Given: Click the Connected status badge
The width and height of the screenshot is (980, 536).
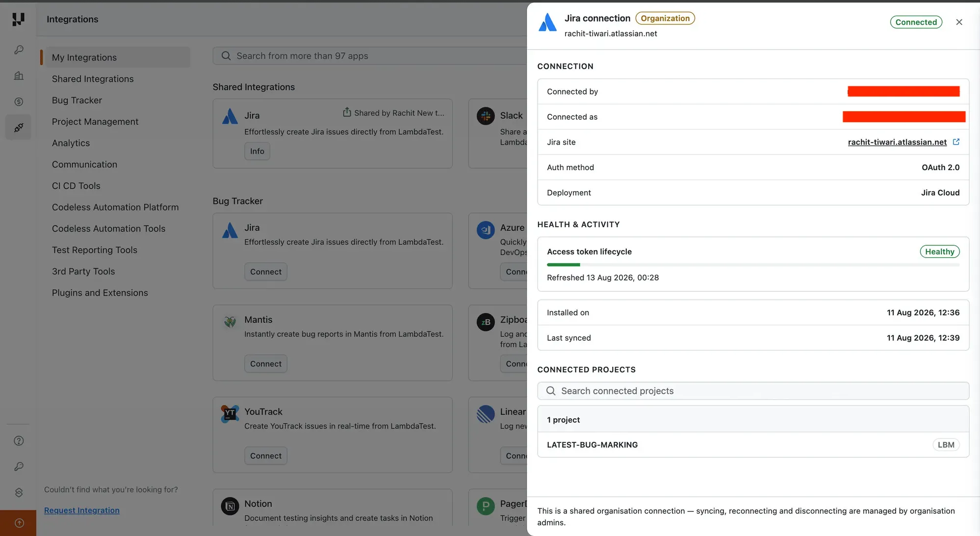Looking at the screenshot, I should [916, 22].
